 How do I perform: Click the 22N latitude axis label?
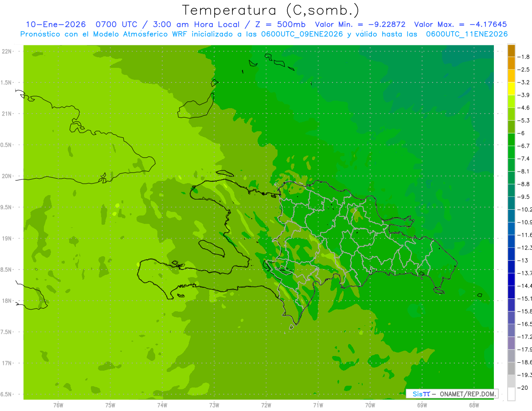tap(7, 51)
